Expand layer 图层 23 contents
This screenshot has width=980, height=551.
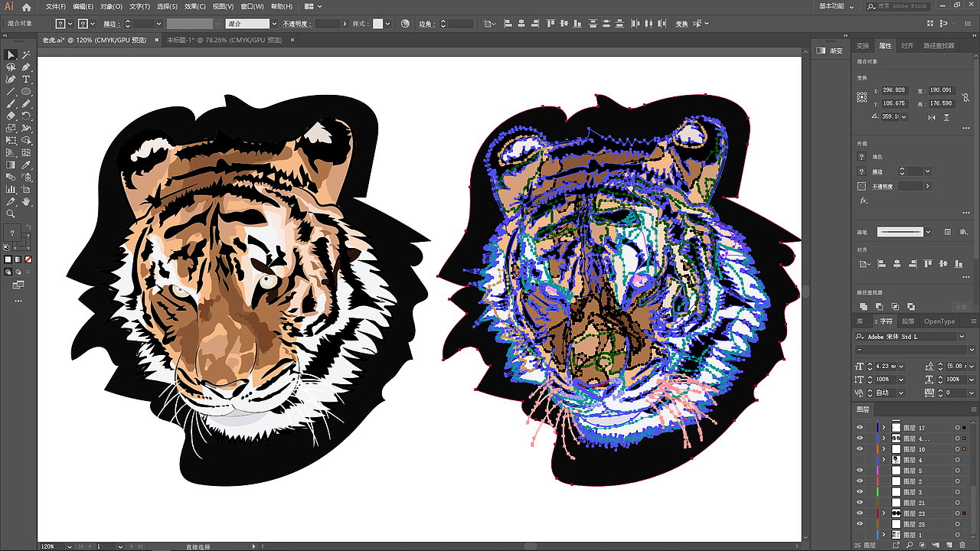click(x=884, y=514)
